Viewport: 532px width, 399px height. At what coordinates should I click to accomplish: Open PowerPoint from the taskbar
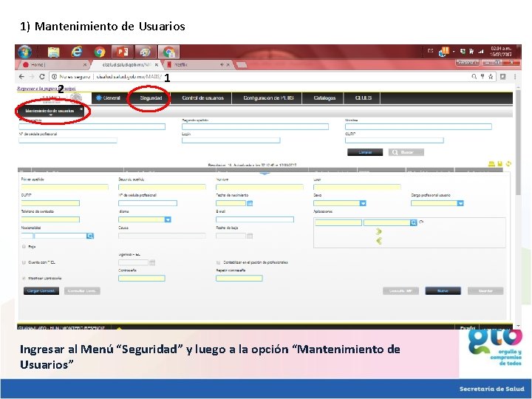(122, 52)
